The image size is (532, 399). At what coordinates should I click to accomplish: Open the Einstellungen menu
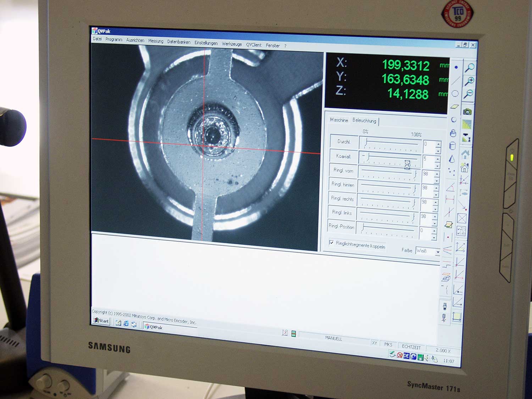coord(206,43)
